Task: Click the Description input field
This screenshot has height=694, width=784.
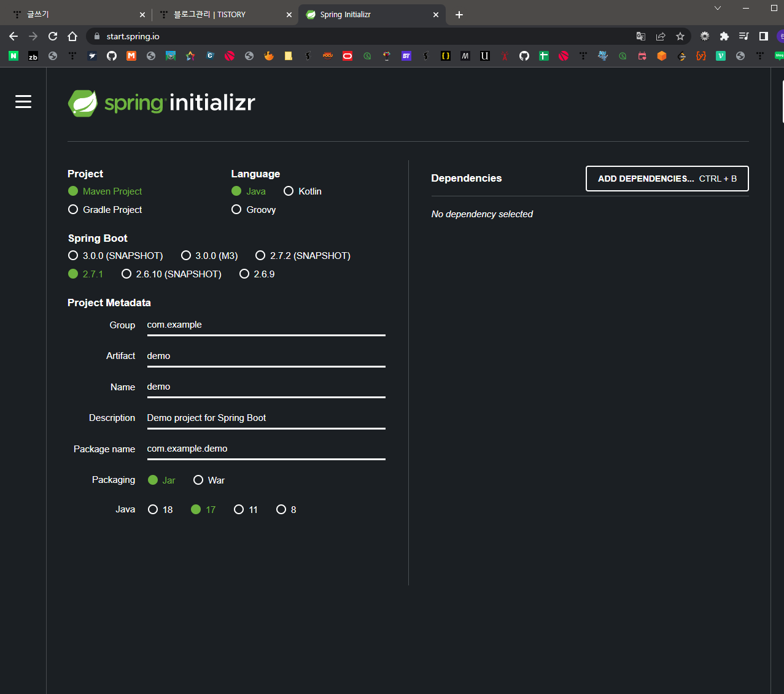Action: [x=266, y=418]
